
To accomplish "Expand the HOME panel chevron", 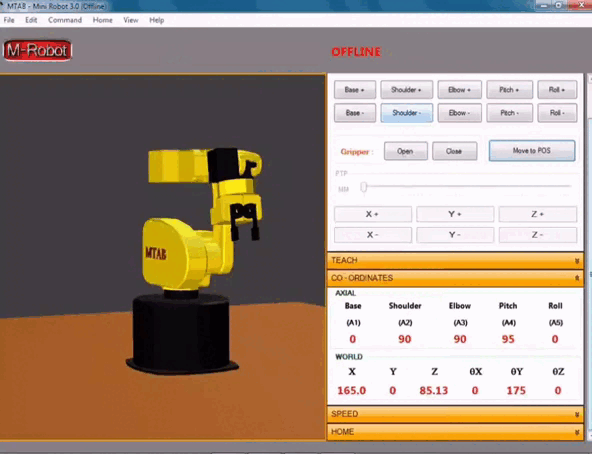I will [577, 432].
